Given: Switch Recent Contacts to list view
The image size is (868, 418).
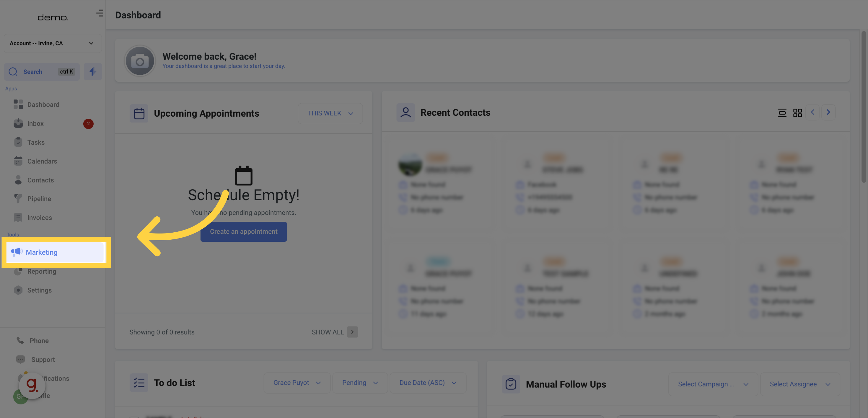Looking at the screenshot, I should (782, 113).
